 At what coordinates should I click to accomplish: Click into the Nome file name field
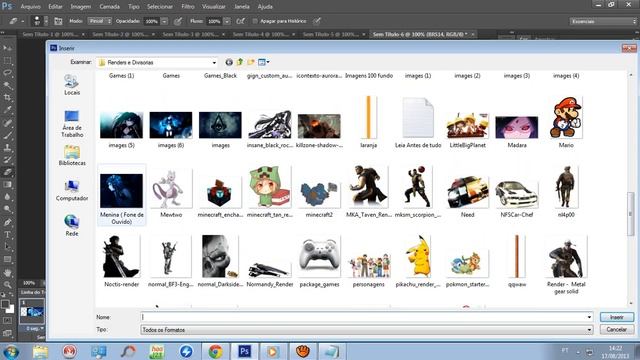pyautogui.click(x=367, y=317)
